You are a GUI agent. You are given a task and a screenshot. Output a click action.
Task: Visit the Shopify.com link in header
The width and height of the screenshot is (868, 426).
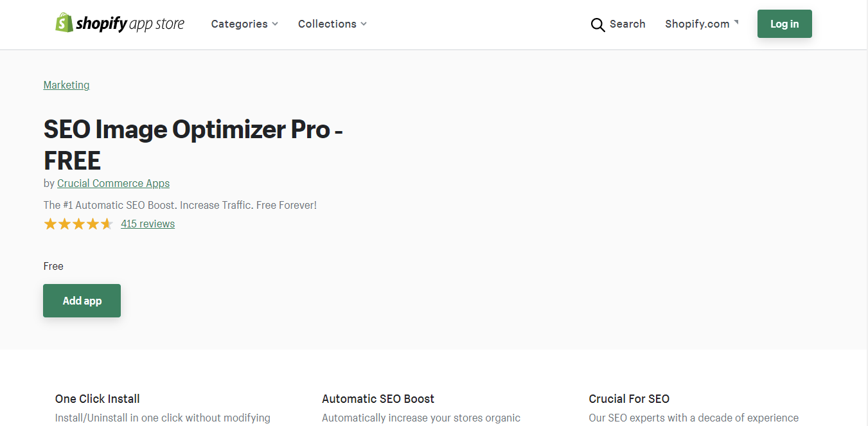click(697, 24)
